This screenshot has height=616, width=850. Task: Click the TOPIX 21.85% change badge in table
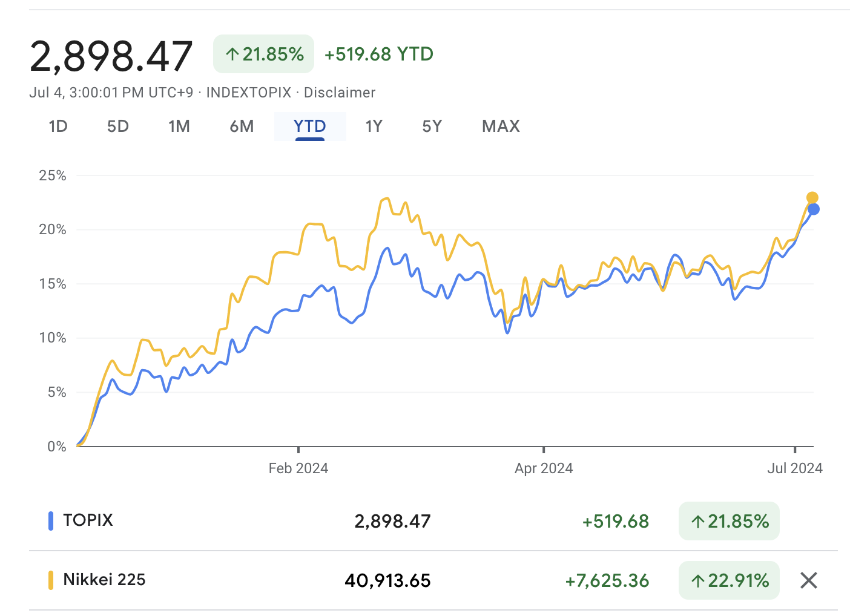pyautogui.click(x=729, y=521)
